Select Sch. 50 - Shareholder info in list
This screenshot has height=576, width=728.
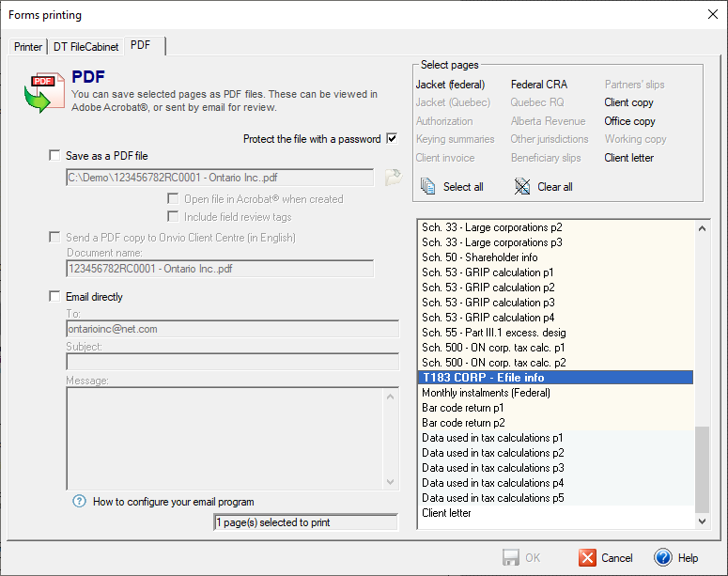pos(479,257)
